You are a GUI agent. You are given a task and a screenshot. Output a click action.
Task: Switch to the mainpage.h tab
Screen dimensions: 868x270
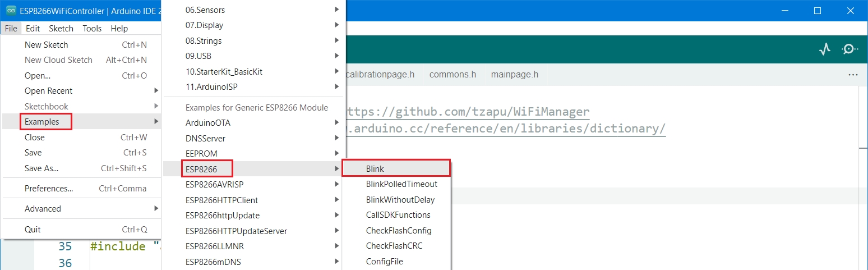pyautogui.click(x=514, y=74)
